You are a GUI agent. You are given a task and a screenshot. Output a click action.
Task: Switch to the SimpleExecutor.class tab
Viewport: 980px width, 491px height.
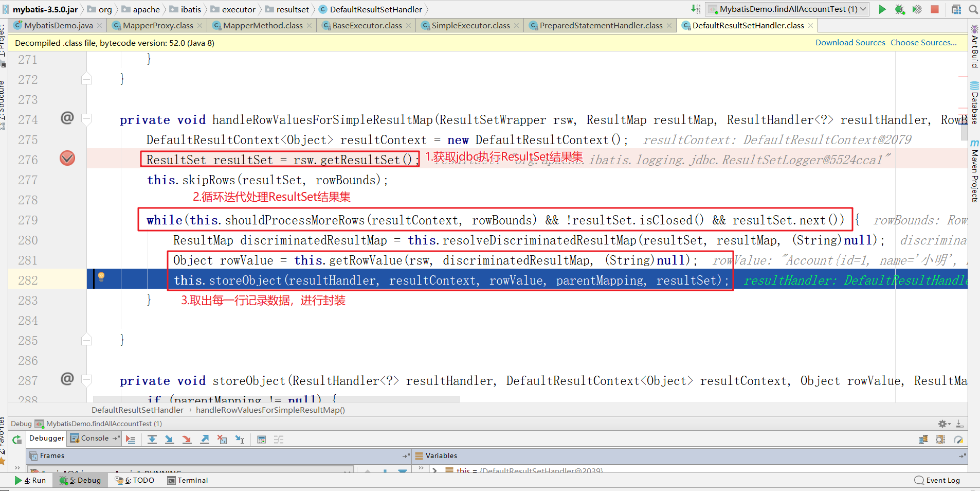470,26
